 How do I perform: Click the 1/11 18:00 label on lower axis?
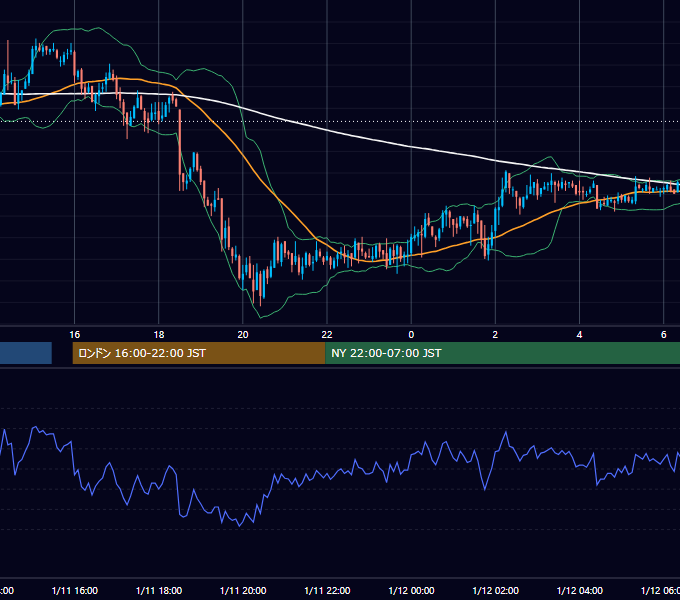click(159, 590)
